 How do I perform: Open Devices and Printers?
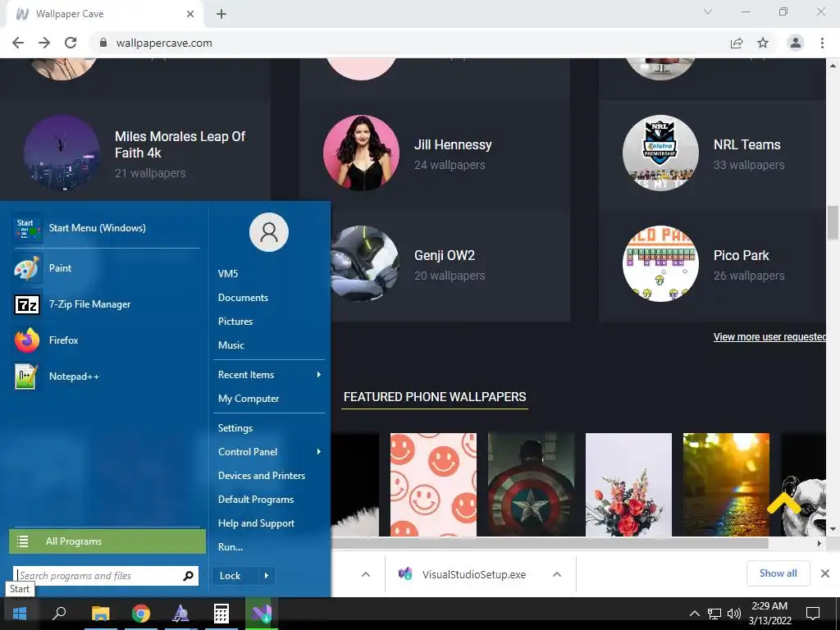[262, 476]
